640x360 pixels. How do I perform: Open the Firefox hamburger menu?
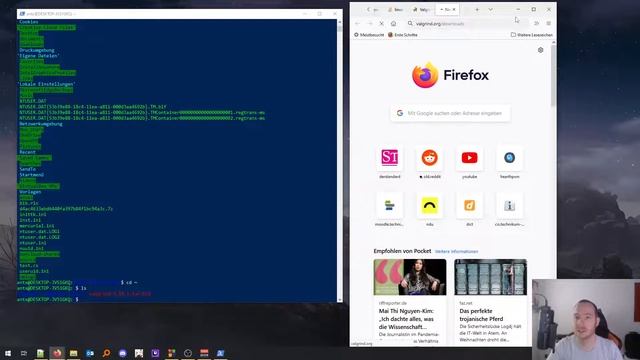[549, 24]
